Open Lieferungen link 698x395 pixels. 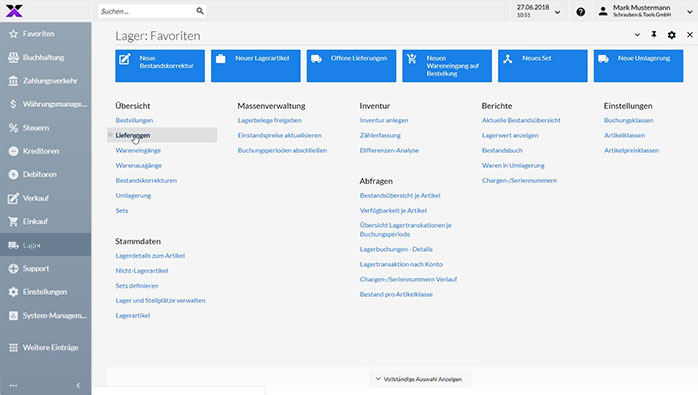pos(133,135)
